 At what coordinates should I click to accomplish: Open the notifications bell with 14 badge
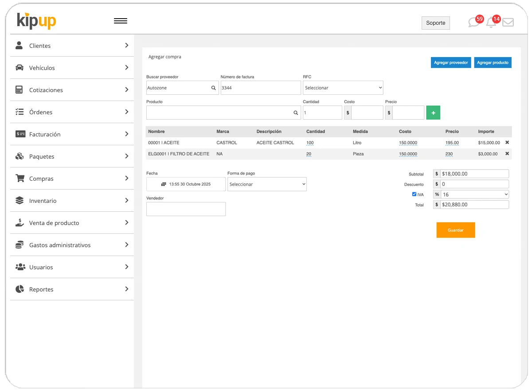coord(491,23)
